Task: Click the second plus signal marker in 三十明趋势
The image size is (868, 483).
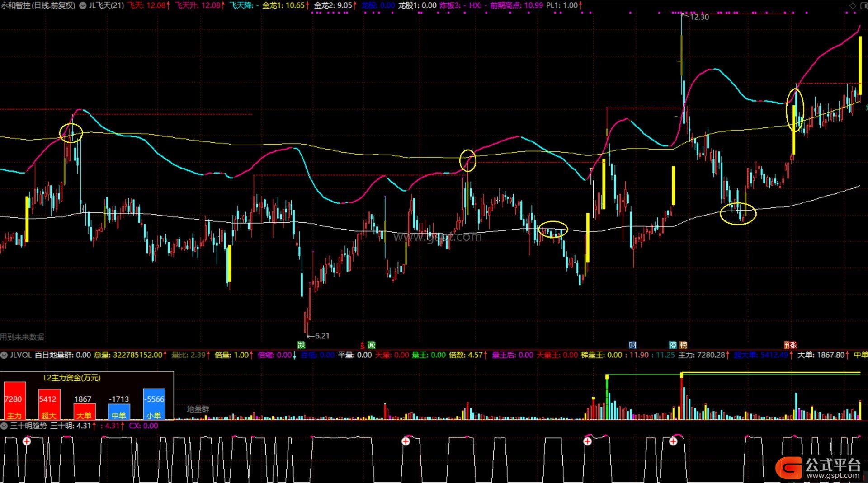Action: [x=406, y=441]
